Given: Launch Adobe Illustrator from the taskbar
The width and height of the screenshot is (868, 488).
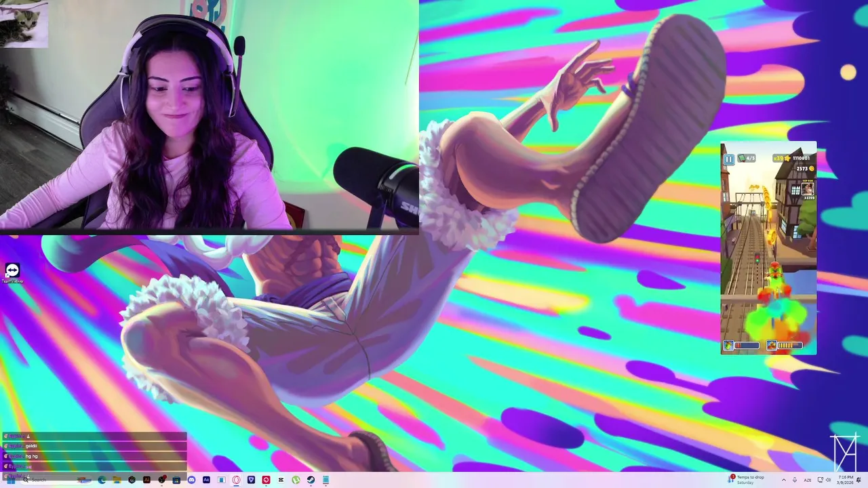Looking at the screenshot, I should click(146, 480).
